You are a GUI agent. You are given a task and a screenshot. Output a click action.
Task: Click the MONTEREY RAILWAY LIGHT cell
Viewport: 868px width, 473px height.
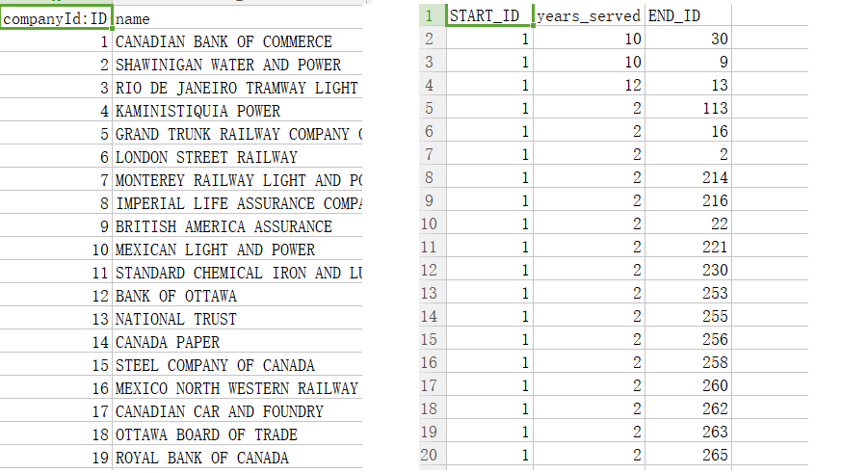pos(238,180)
